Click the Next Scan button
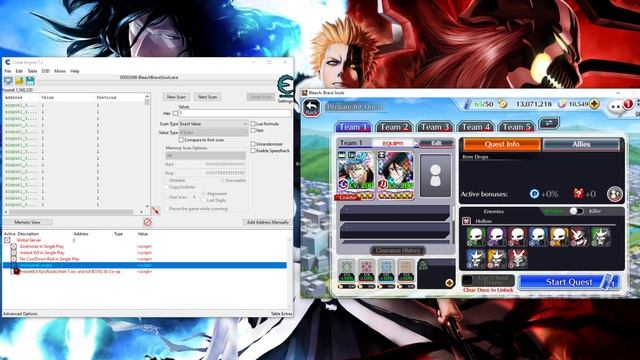The width and height of the screenshot is (640, 360). pos(207,97)
